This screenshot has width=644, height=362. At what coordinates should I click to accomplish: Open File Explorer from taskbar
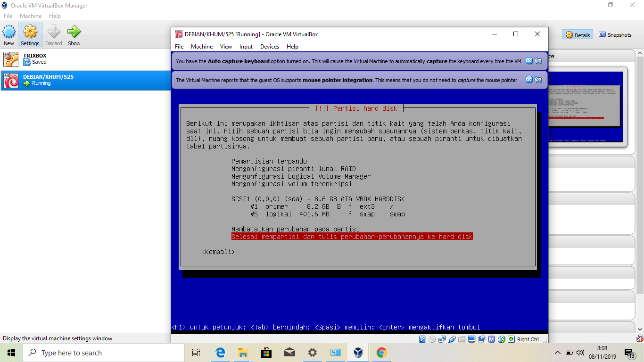point(243,353)
